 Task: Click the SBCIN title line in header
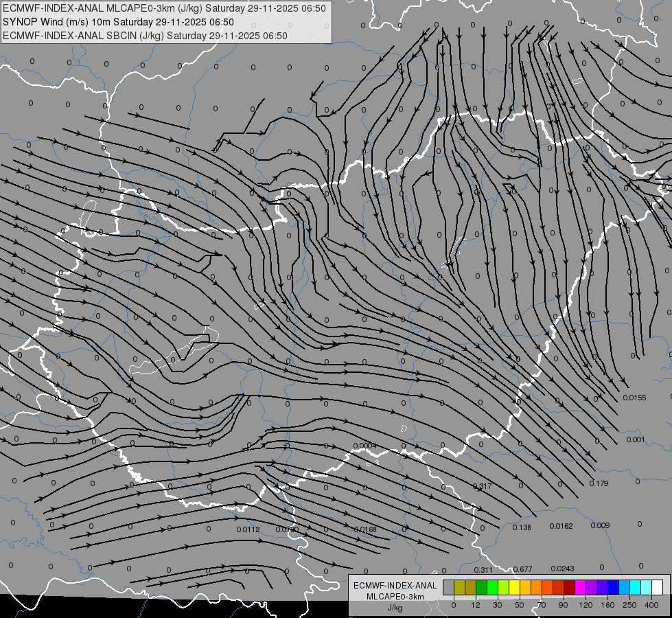145,36
